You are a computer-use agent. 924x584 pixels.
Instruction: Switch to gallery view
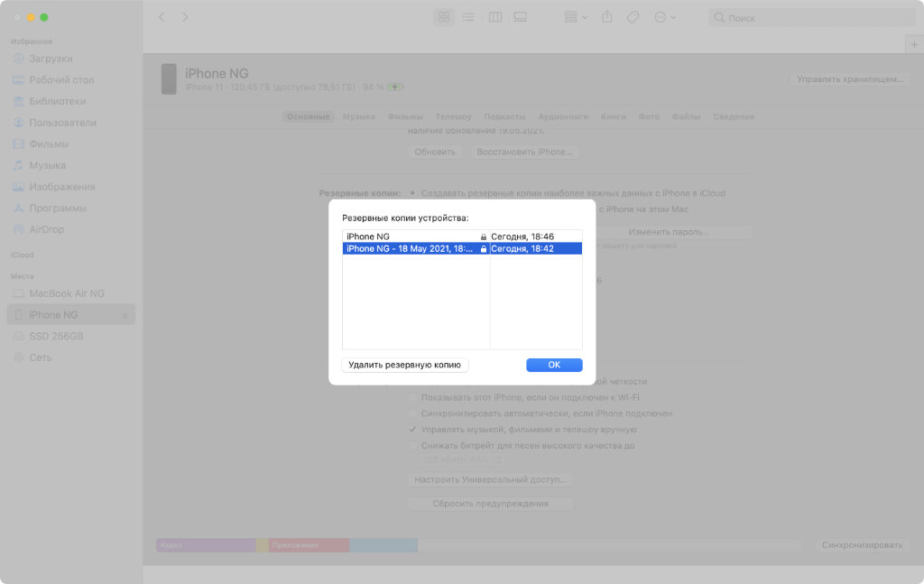pos(520,17)
